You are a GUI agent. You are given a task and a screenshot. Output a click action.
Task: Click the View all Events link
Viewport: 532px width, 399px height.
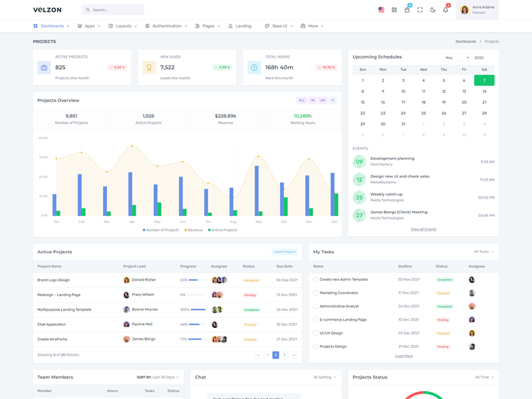[423, 229]
